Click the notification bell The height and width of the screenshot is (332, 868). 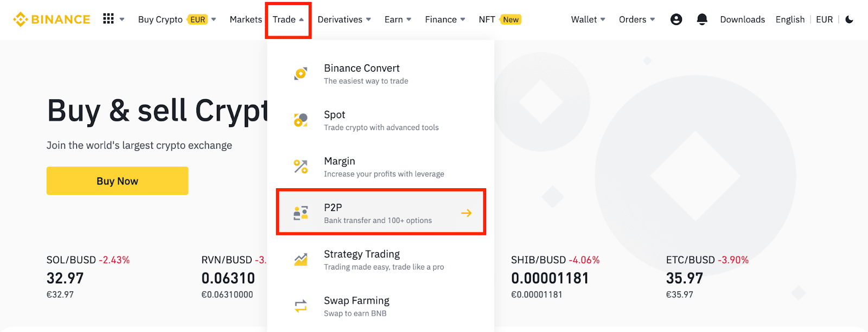pos(701,18)
